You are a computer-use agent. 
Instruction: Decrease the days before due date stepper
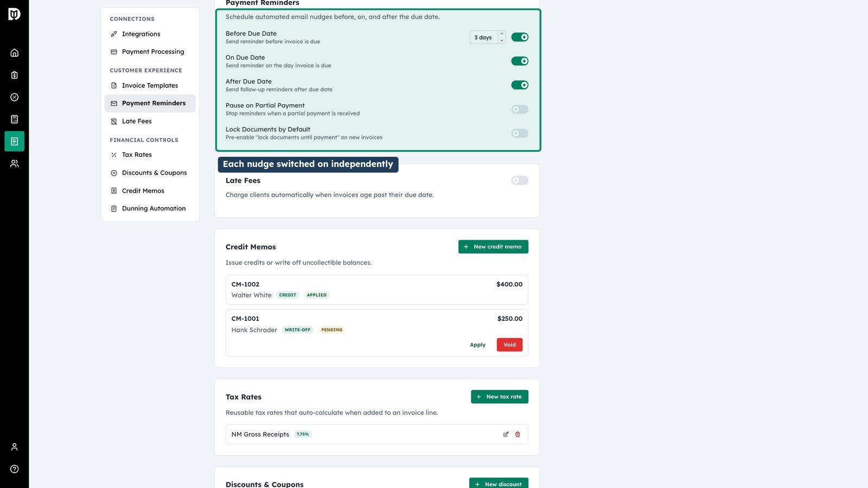point(502,40)
